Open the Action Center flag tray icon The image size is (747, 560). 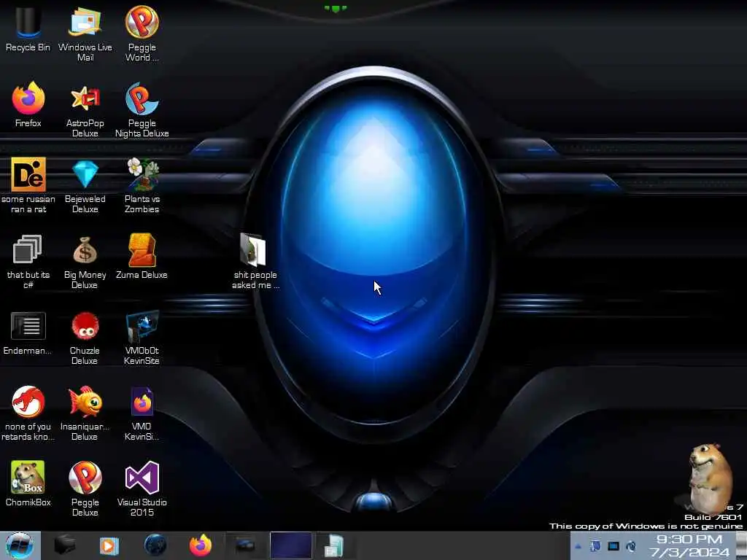[x=595, y=546]
